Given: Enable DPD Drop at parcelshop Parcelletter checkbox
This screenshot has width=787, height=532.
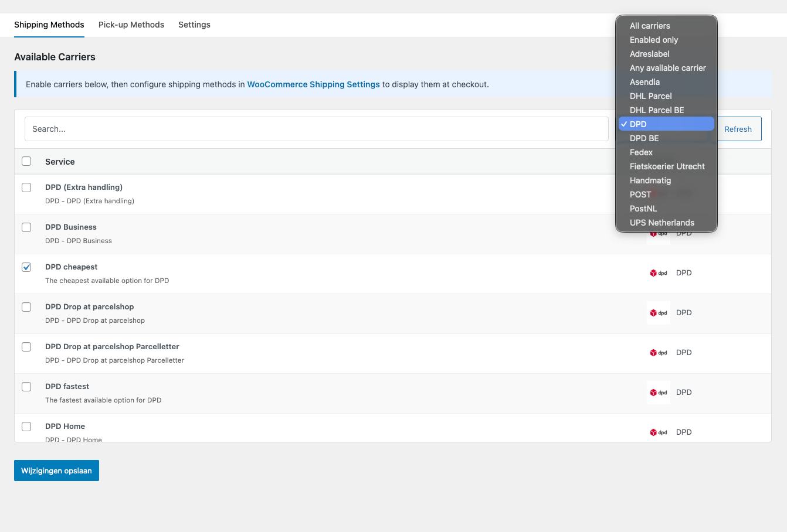Looking at the screenshot, I should tap(26, 347).
